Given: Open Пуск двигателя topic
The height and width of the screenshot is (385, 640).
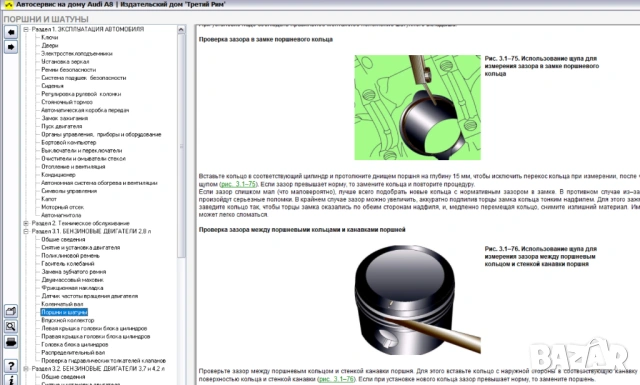Looking at the screenshot, I should [x=62, y=126].
